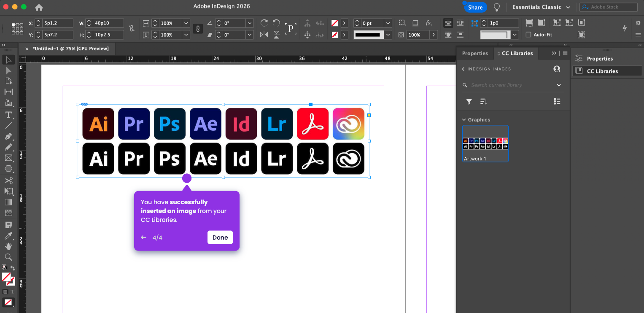Open the Rotation Angle dropdown

point(250,23)
